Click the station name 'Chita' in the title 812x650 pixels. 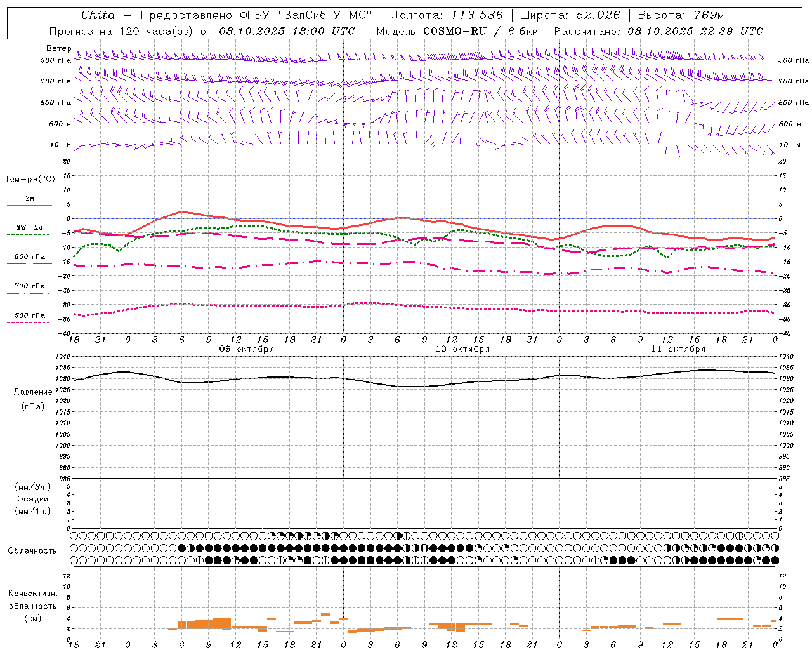(x=98, y=15)
